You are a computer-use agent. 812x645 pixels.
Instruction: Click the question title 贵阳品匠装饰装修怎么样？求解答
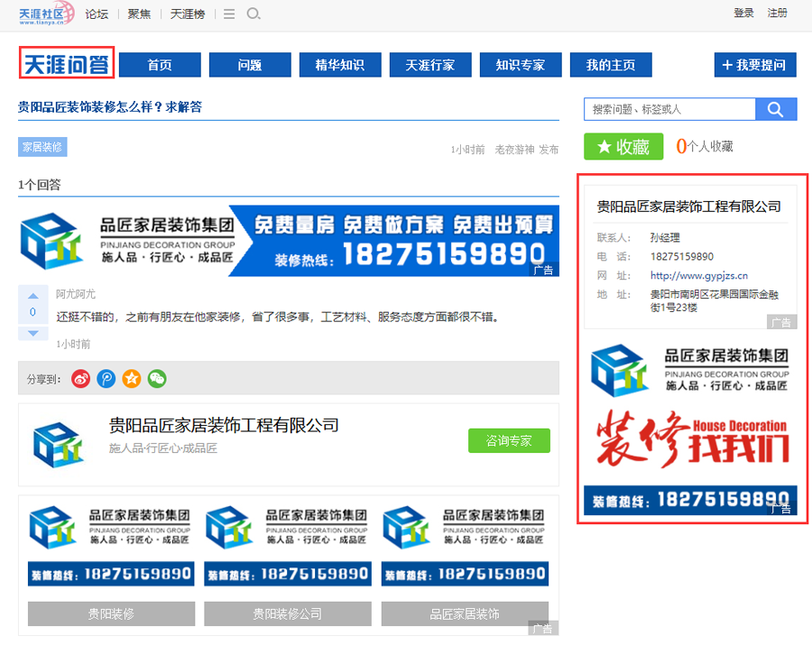(x=110, y=107)
